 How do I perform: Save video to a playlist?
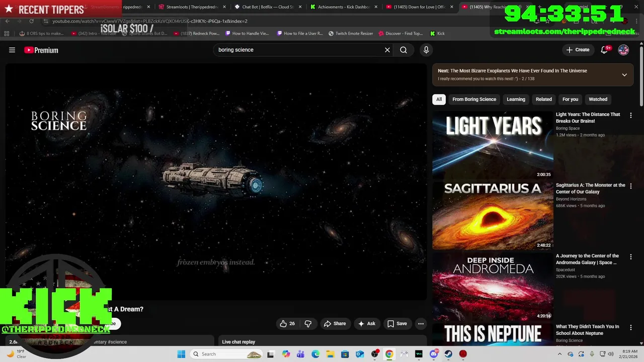(396, 324)
